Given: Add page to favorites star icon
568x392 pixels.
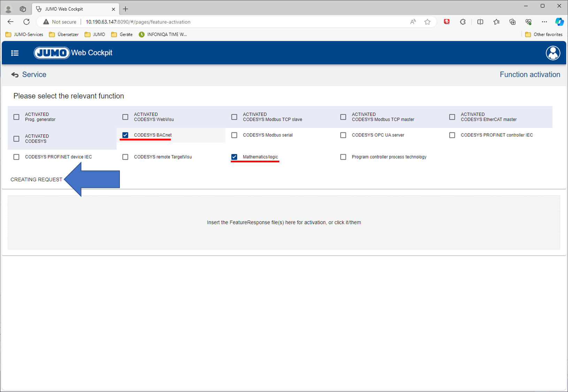Looking at the screenshot, I should click(x=427, y=22).
